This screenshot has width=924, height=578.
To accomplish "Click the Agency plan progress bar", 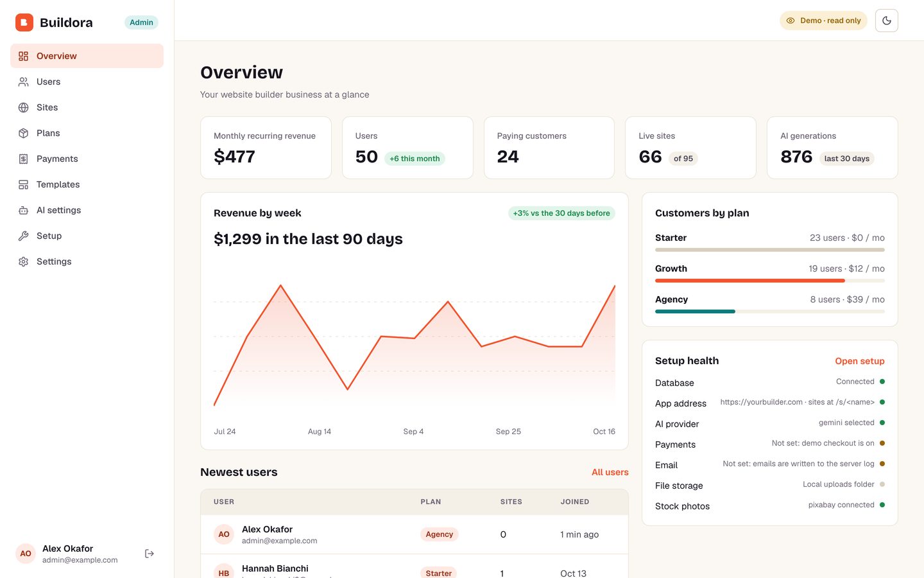I will pos(770,311).
